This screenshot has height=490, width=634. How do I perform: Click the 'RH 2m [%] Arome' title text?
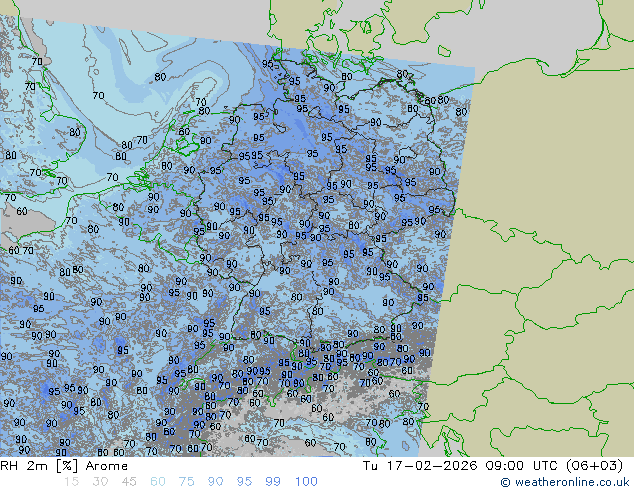pos(64,466)
